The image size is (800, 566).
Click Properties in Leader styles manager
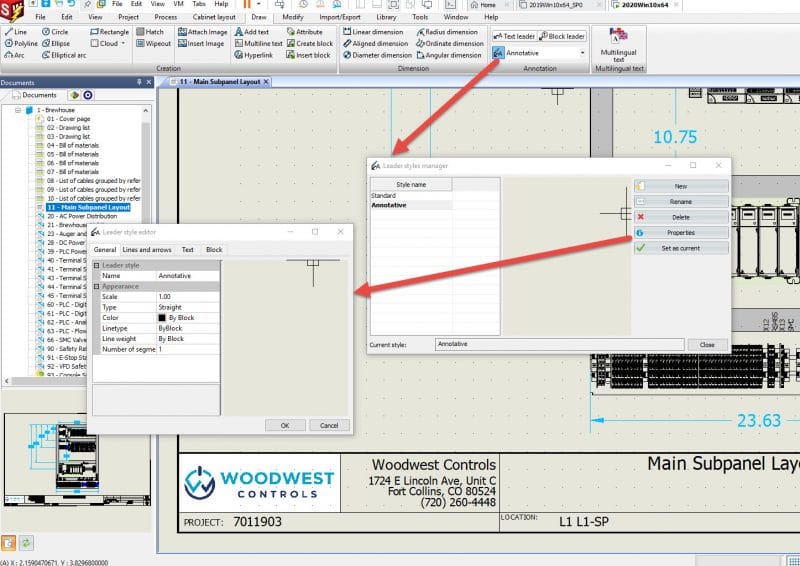681,233
